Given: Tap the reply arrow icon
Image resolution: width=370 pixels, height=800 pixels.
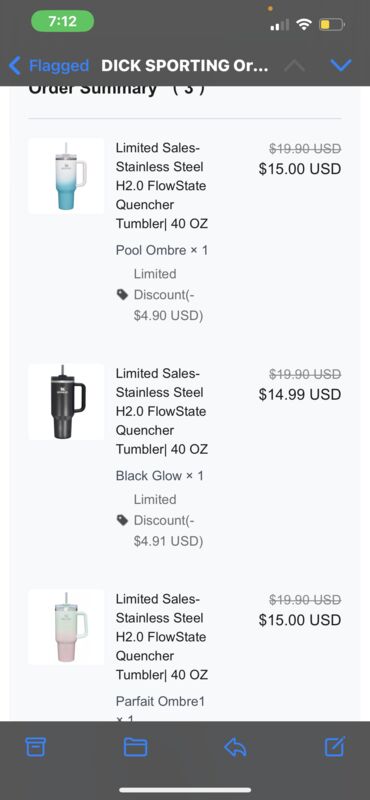Looking at the screenshot, I should (x=235, y=747).
